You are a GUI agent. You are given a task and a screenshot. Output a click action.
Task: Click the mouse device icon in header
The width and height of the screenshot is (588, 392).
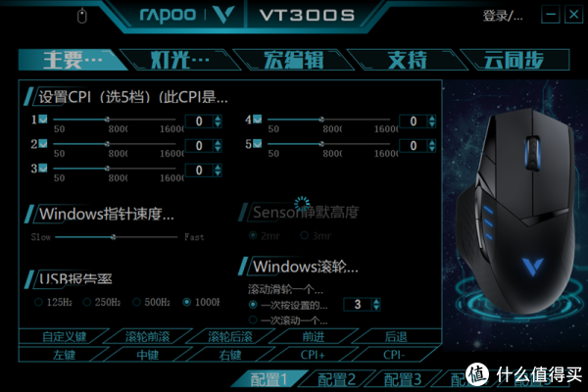pos(81,16)
